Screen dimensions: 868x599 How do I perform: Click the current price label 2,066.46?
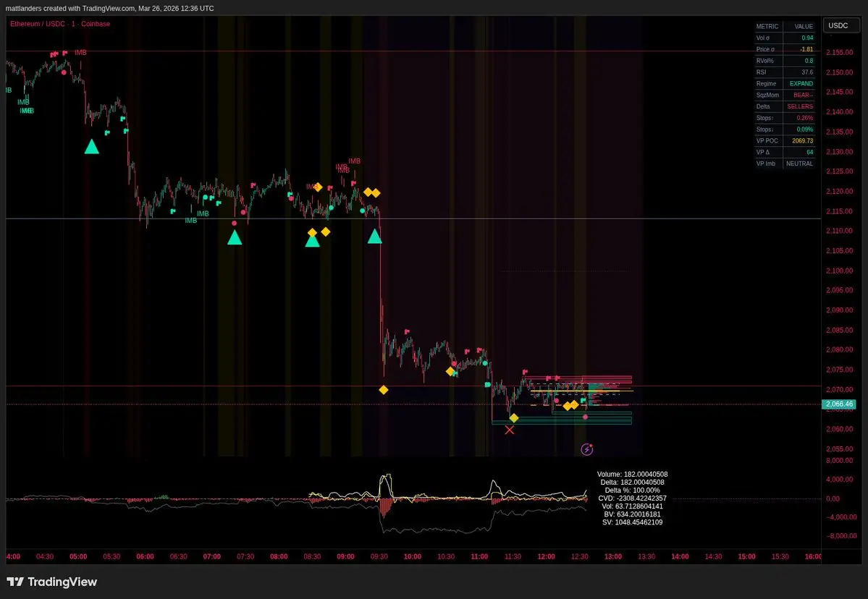click(x=838, y=404)
